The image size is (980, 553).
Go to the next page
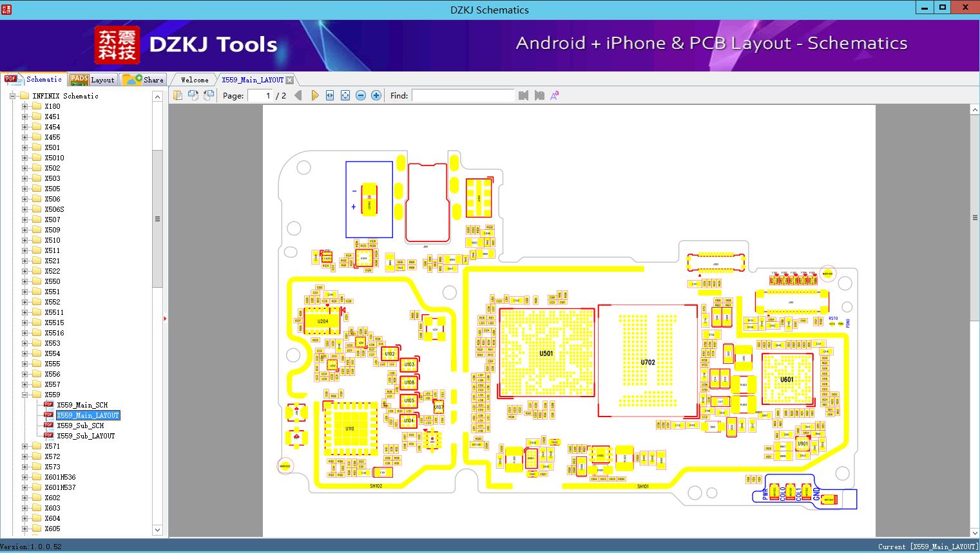click(x=314, y=95)
